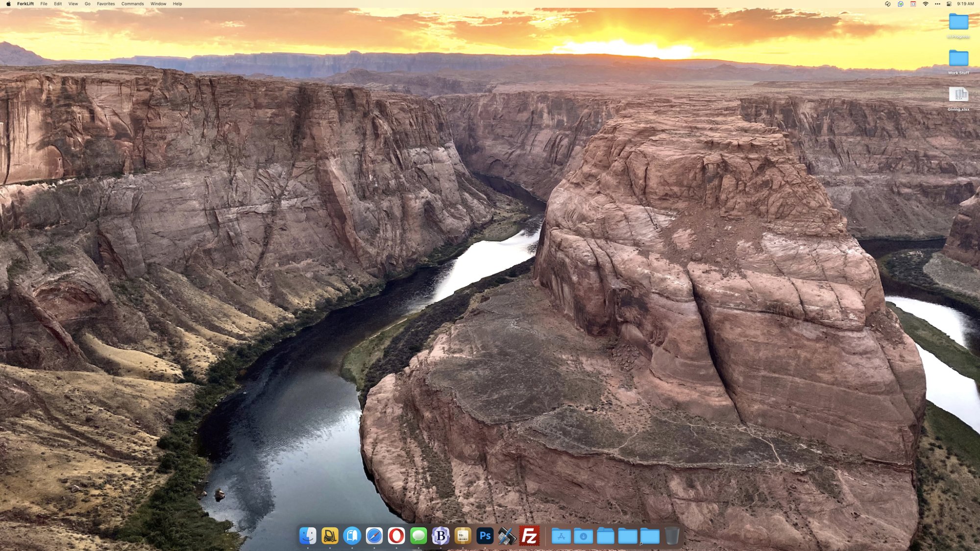
Task: Open the Favorites menu
Action: [106, 4]
